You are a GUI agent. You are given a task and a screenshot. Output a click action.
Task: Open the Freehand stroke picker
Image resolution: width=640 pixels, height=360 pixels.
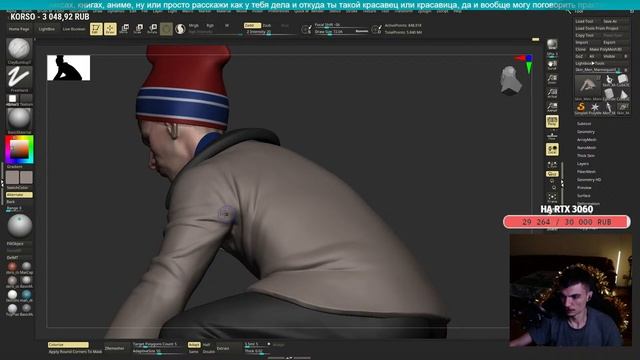19,77
